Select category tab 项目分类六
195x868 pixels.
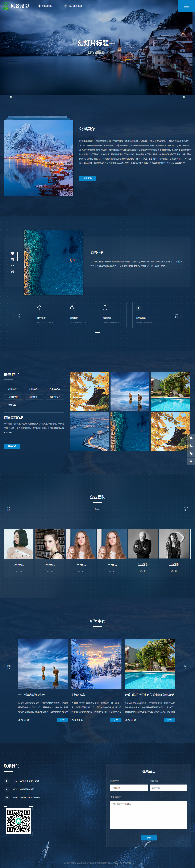pos(55,397)
